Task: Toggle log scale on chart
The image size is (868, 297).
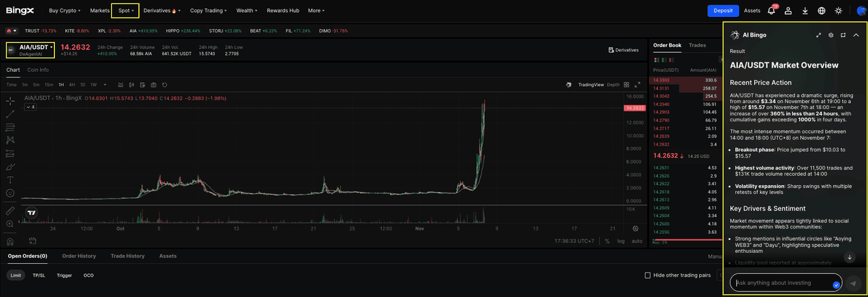Action: pos(620,241)
